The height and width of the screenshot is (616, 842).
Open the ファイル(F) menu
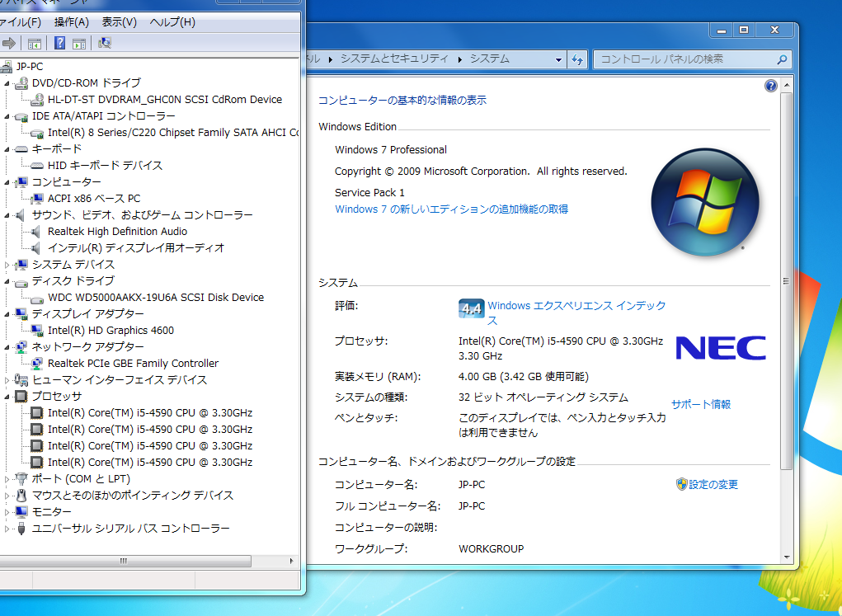(20, 22)
